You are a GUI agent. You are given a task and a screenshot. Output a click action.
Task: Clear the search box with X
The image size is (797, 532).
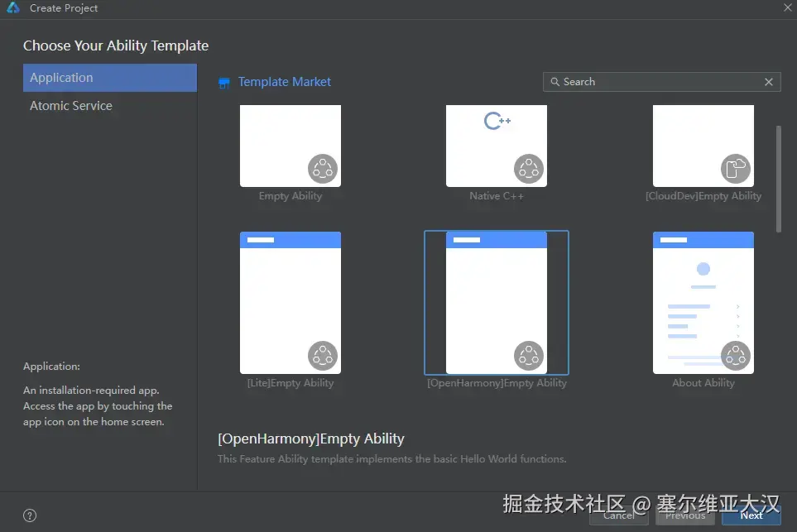[x=769, y=82]
